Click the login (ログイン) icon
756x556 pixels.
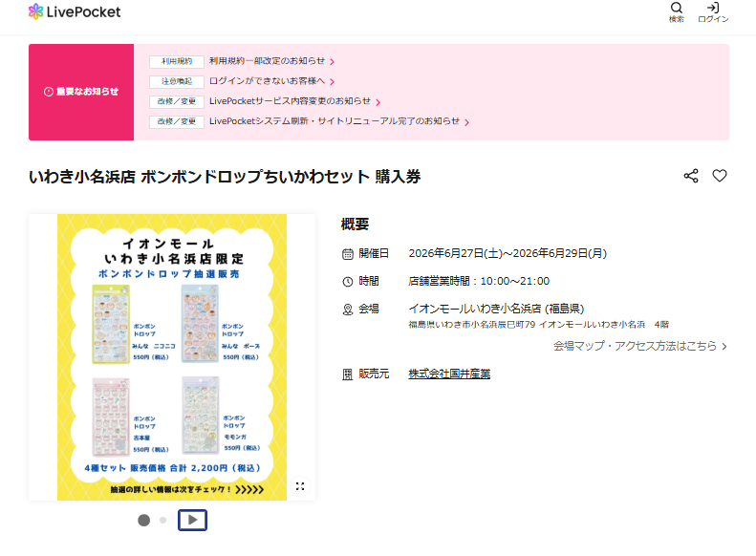(713, 12)
